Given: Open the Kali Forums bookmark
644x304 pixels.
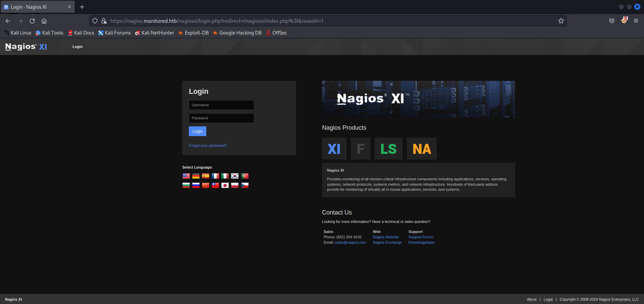Looking at the screenshot, I should pyautogui.click(x=114, y=33).
